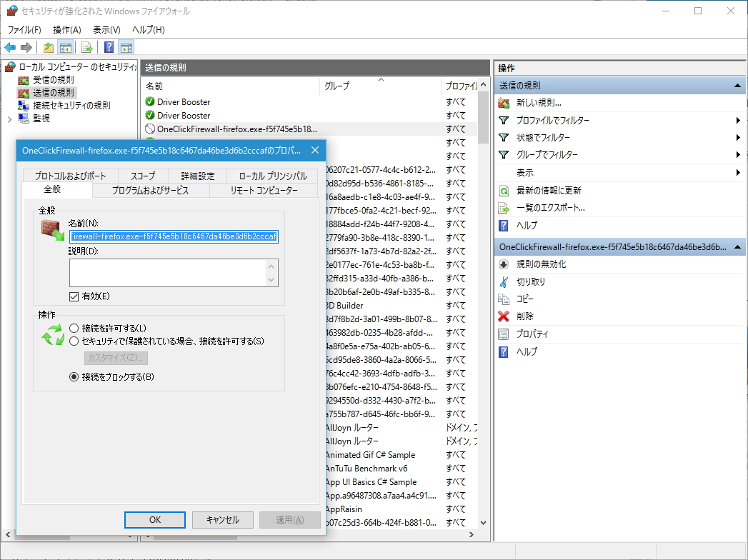748x560 pixels.
Task: Click the blocked icon of OneClickFirewall rule row
Action: 150,129
